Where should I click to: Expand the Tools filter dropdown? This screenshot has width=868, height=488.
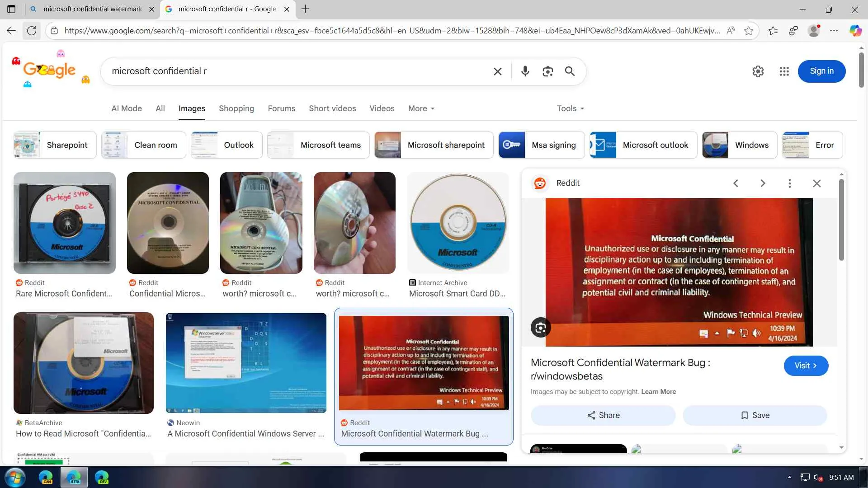[x=570, y=108]
